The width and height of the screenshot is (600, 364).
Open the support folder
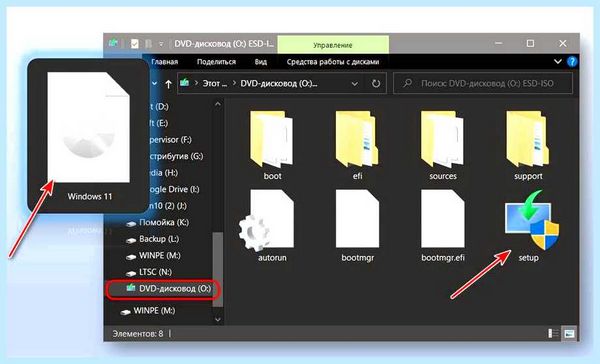528,145
